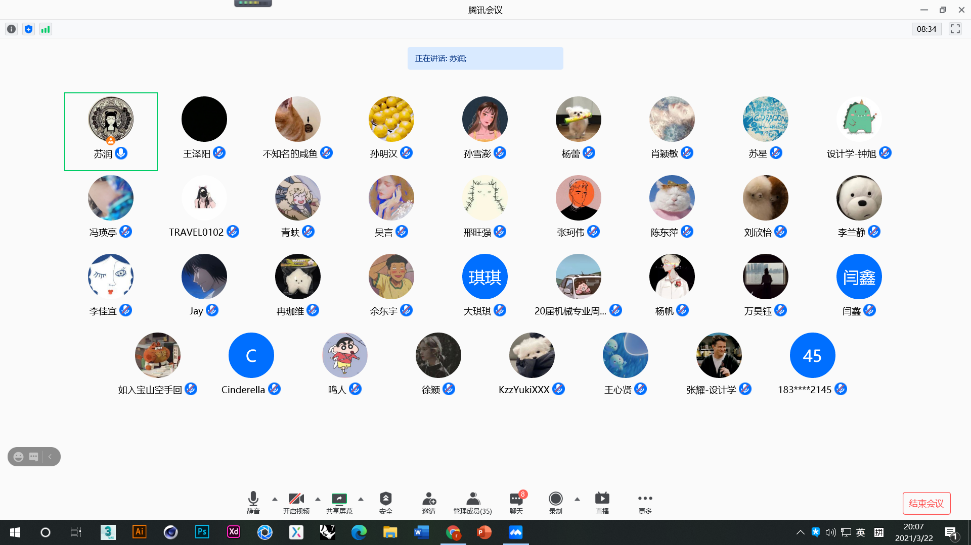
Task: Turn on the camera video
Action: click(295, 500)
